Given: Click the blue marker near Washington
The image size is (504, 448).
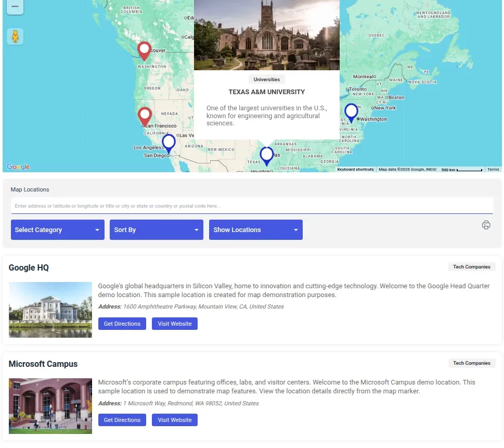Looking at the screenshot, I should tap(351, 113).
